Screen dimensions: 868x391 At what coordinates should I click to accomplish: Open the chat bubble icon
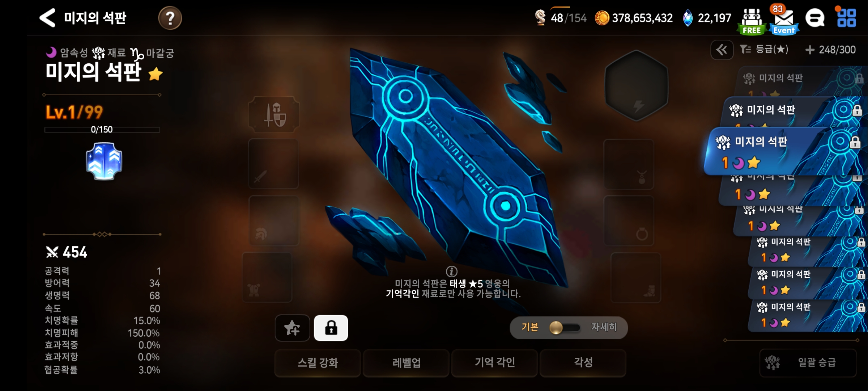click(815, 18)
